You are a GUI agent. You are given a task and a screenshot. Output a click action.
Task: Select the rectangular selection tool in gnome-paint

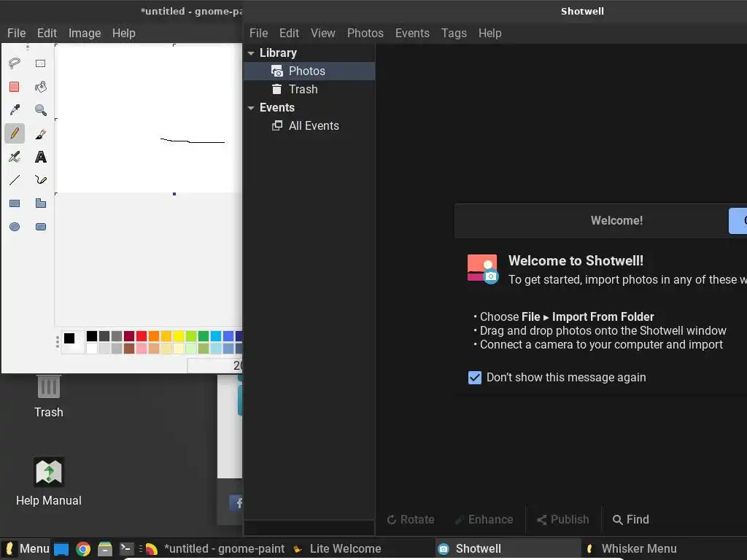tap(41, 63)
